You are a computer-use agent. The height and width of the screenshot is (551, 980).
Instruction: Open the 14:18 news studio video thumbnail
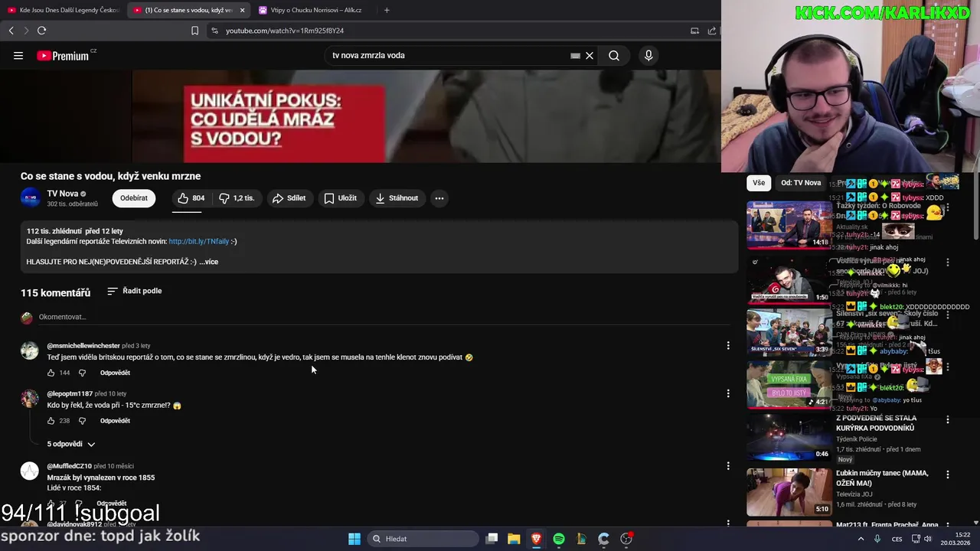(x=789, y=225)
